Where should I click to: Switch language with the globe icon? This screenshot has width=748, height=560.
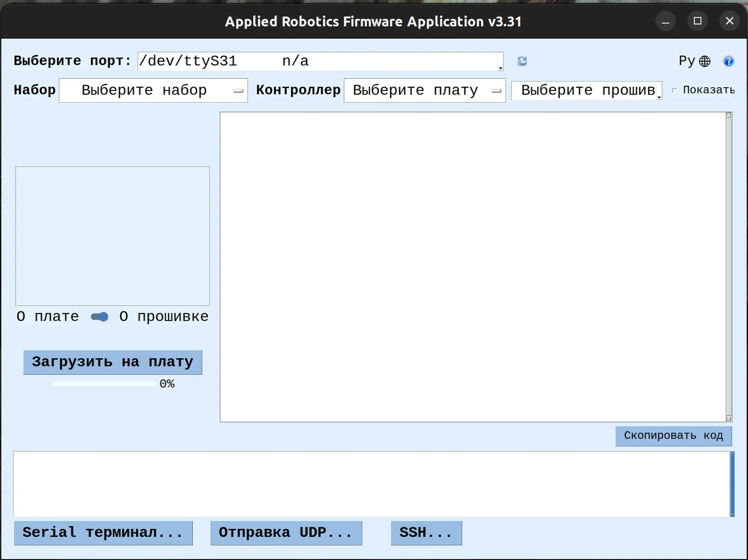pyautogui.click(x=705, y=62)
